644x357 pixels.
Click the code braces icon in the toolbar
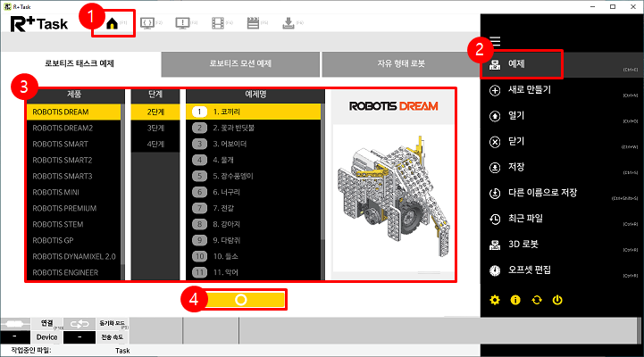148,23
